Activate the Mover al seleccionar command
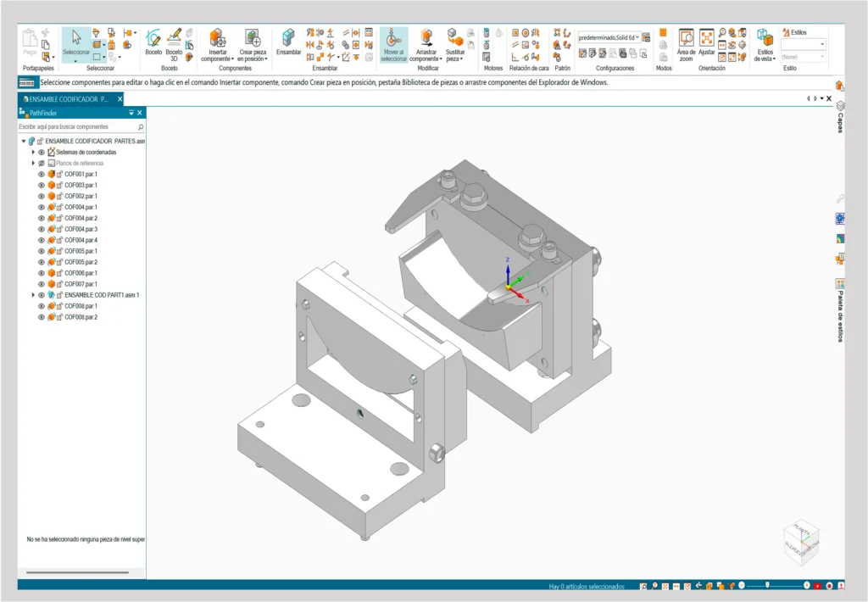 [x=393, y=44]
